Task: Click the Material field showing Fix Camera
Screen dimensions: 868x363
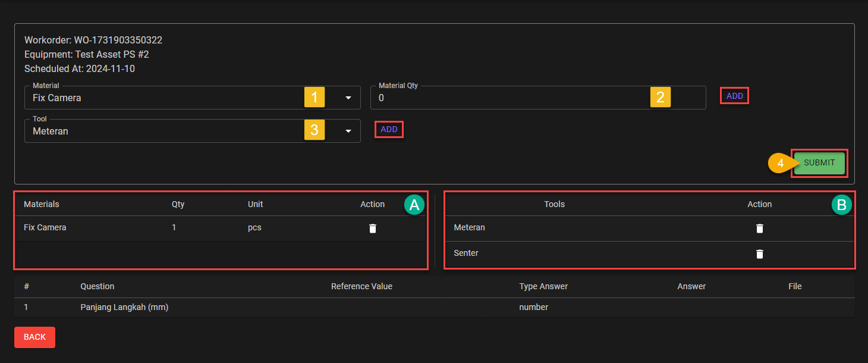Action: 161,98
